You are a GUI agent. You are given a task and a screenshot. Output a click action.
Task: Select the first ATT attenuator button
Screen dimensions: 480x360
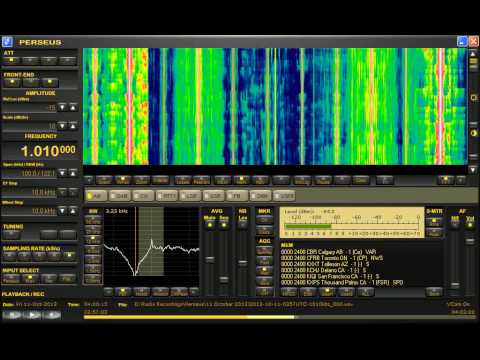12,60
